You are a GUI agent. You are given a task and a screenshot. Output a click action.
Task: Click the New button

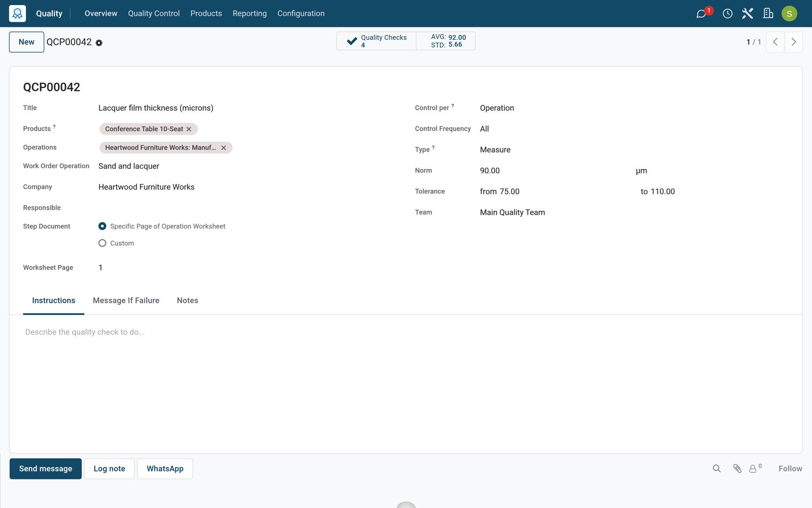click(x=26, y=42)
